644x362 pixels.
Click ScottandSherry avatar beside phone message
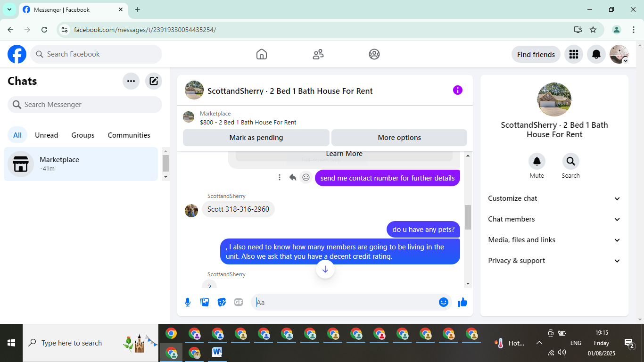(191, 211)
